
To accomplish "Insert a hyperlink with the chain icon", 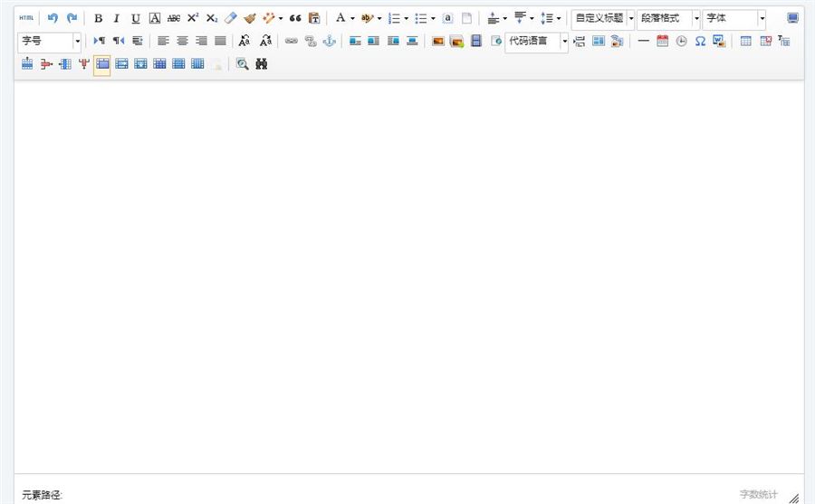I will (291, 41).
